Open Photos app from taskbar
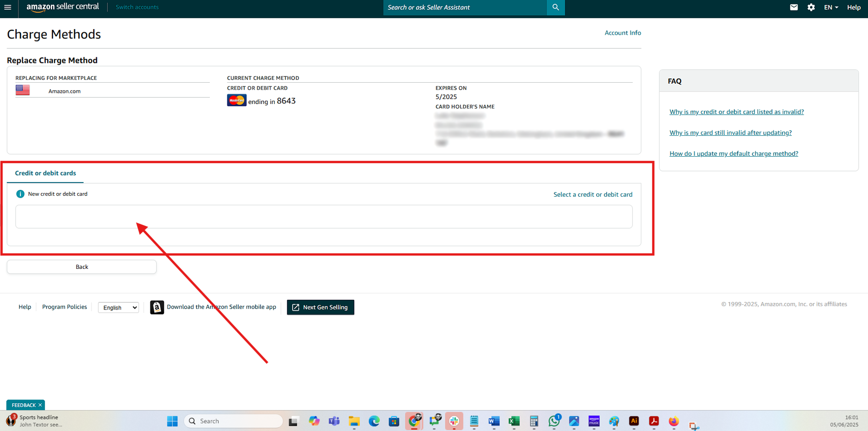The height and width of the screenshot is (431, 868). [x=574, y=421]
